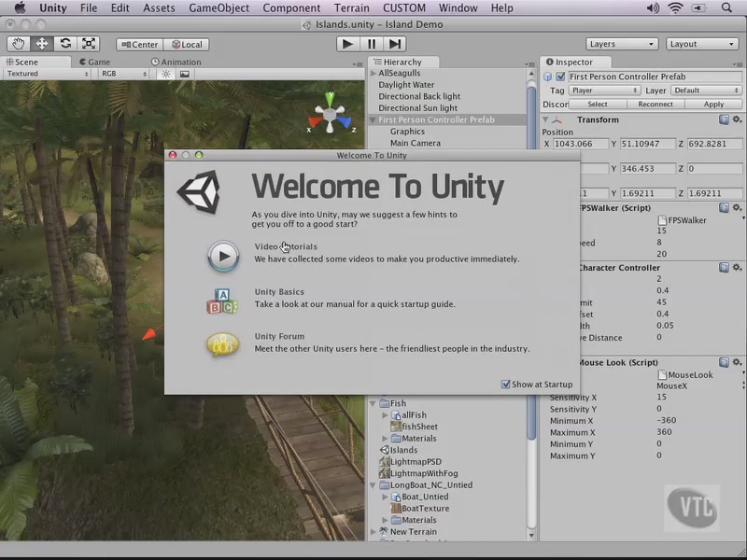Image resolution: width=747 pixels, height=560 pixels.
Task: Select the Hand tool in toolbar
Action: [19, 44]
